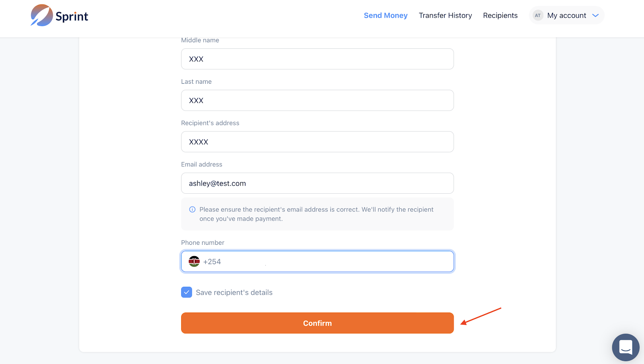
Task: Click the Sprint logo icon
Action: 41,15
